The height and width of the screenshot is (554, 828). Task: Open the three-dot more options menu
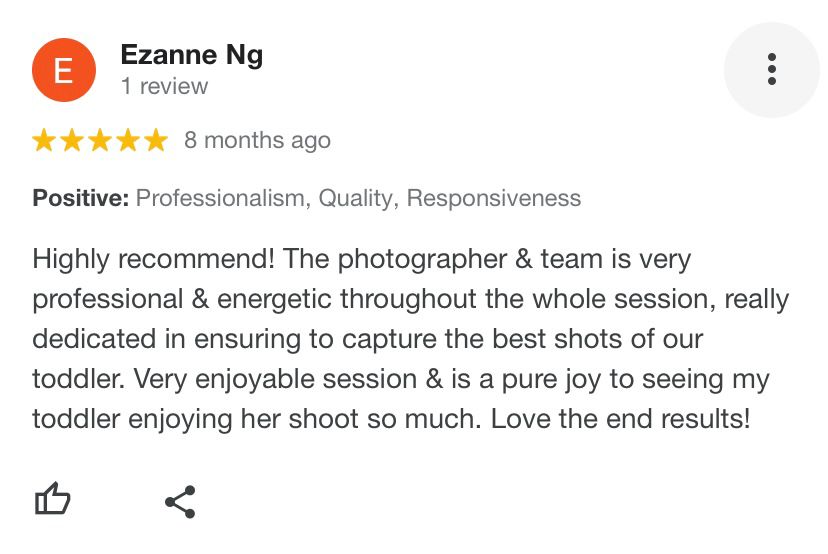771,69
